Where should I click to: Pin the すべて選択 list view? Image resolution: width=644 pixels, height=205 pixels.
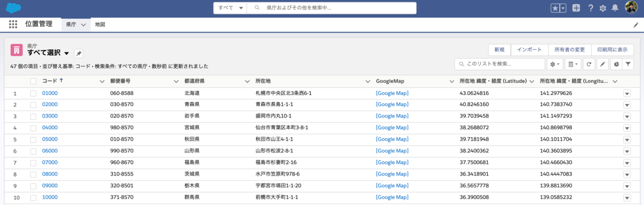point(78,53)
